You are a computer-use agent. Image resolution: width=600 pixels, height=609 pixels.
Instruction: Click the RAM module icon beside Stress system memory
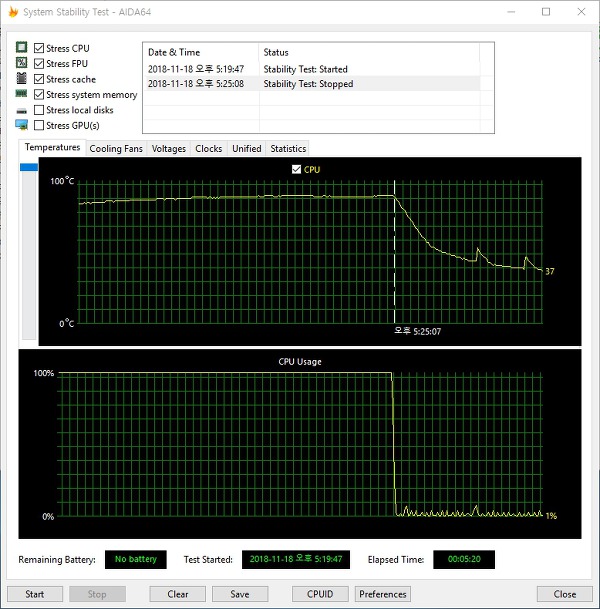coord(21,94)
